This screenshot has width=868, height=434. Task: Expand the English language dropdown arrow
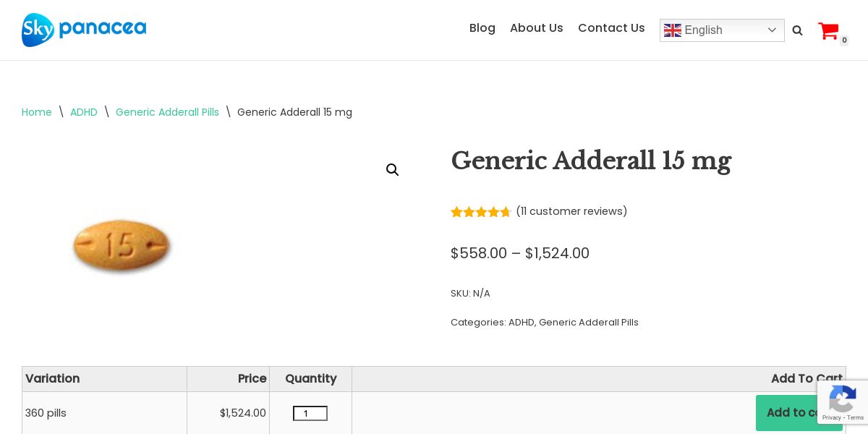pos(772,30)
